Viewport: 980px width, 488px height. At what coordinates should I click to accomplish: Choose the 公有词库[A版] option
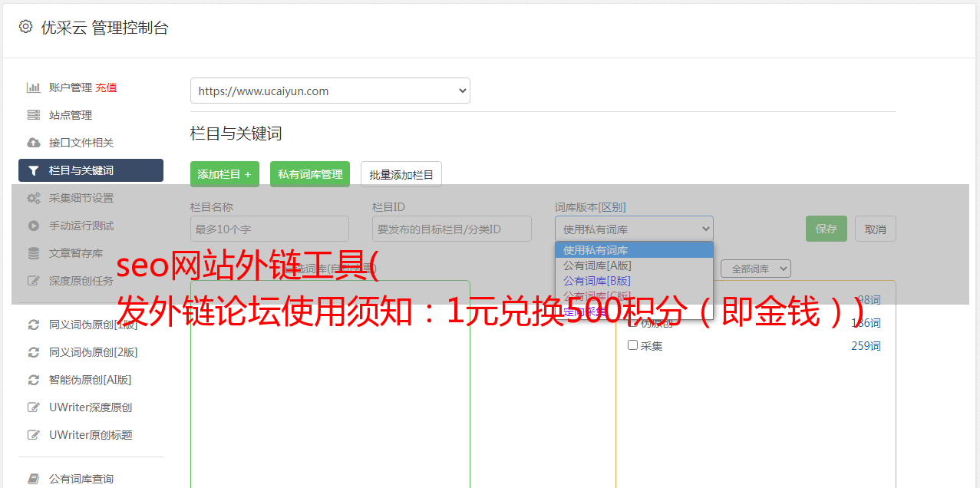[x=634, y=265]
